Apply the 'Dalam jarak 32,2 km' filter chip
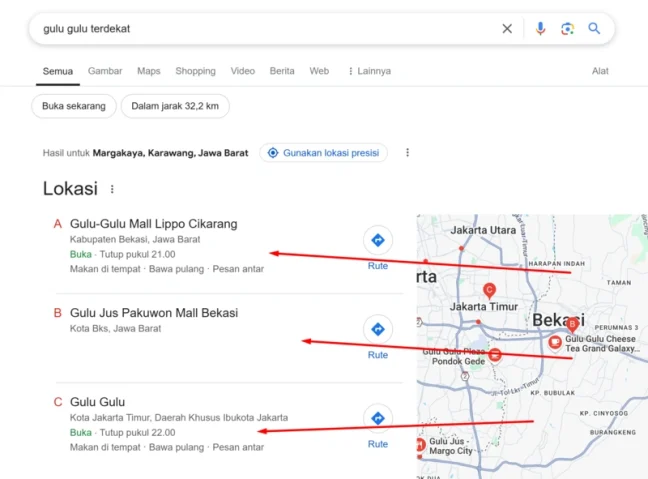Screen dimensions: 648x479 (175, 106)
